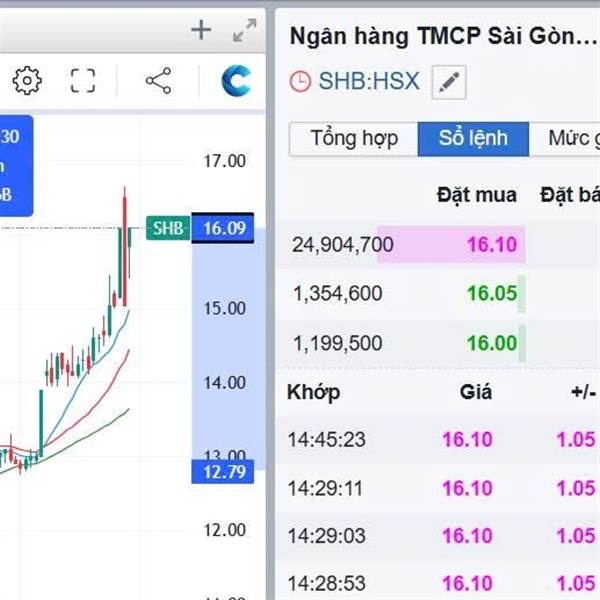Click the tall red candlestick at chart peak
This screenshot has width=600, height=600.
(124, 247)
